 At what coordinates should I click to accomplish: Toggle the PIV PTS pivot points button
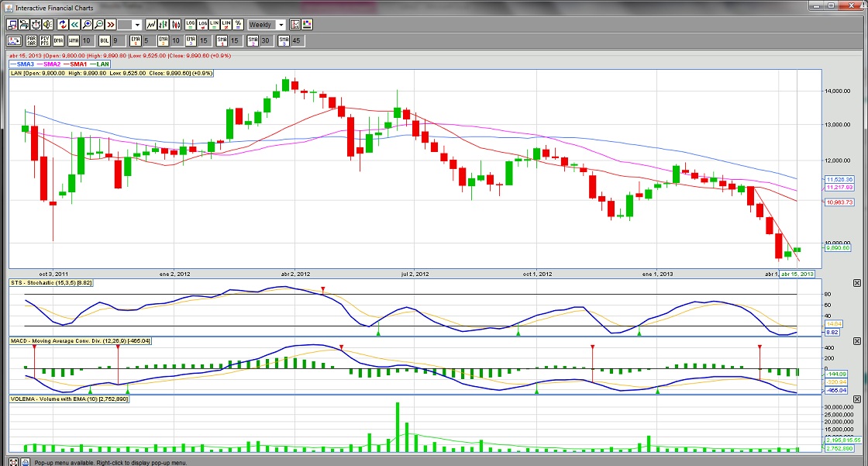[x=45, y=40]
